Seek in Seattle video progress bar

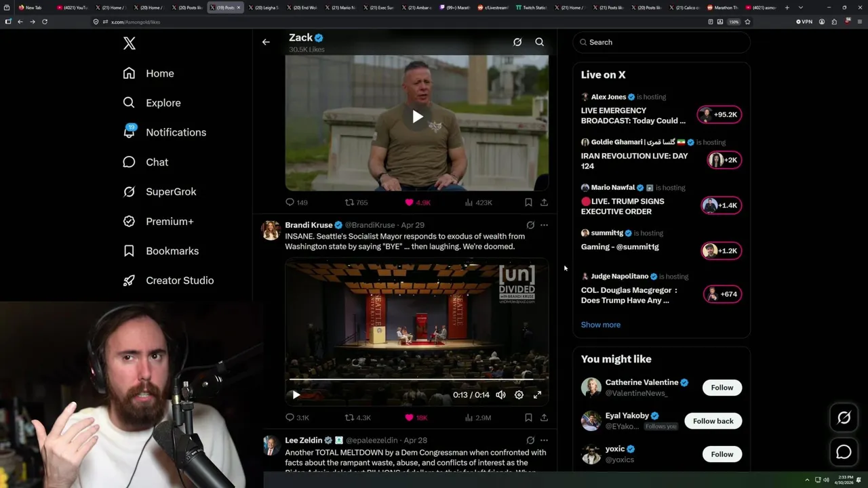coord(416,380)
